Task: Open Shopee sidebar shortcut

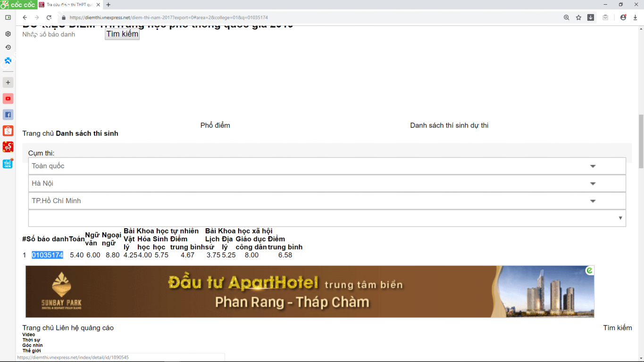Action: pyautogui.click(x=8, y=131)
